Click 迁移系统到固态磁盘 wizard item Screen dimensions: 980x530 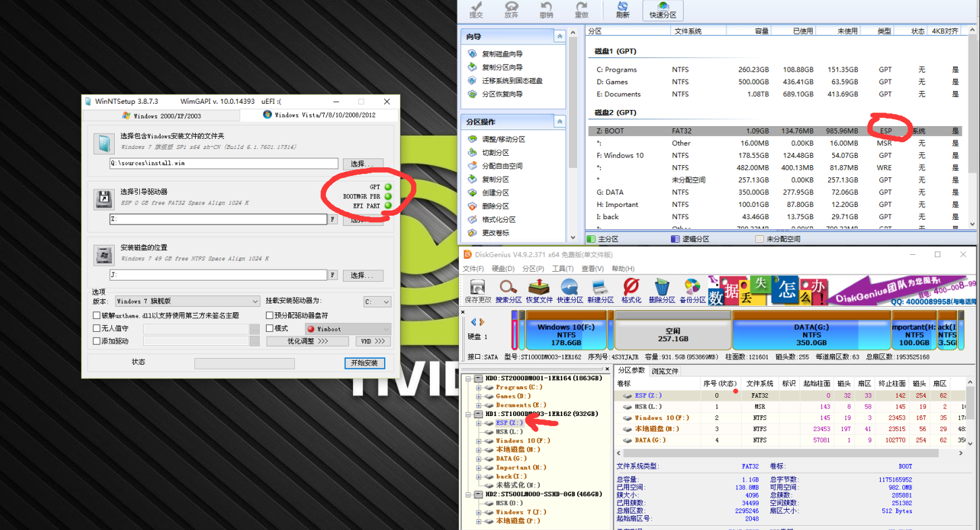point(512,81)
